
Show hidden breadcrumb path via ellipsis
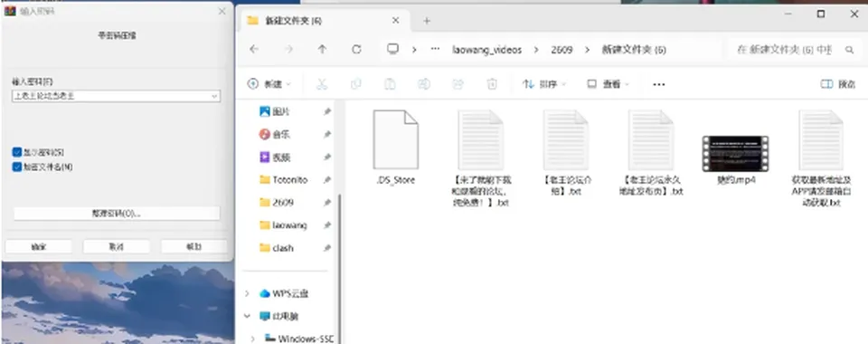point(435,49)
